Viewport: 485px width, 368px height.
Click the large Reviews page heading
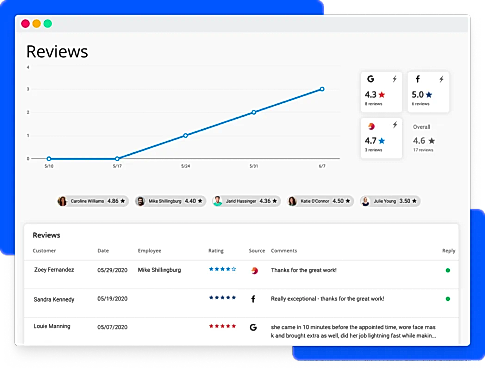(x=57, y=52)
